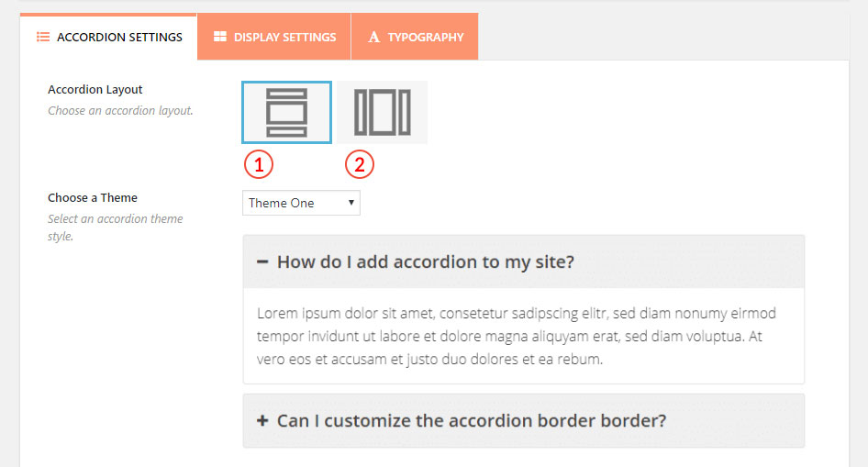Click the Theme One dropdown arrow

click(x=351, y=203)
